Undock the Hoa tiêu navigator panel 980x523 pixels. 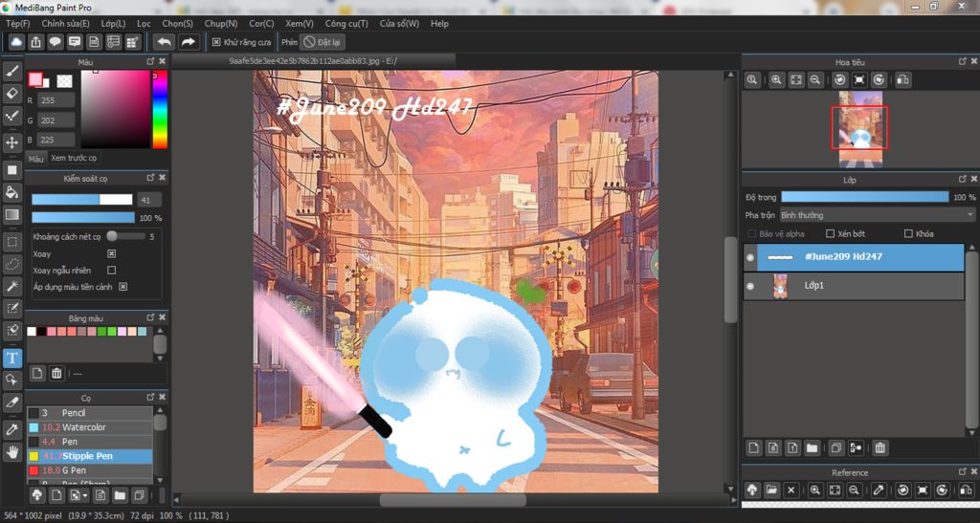pos(963,61)
